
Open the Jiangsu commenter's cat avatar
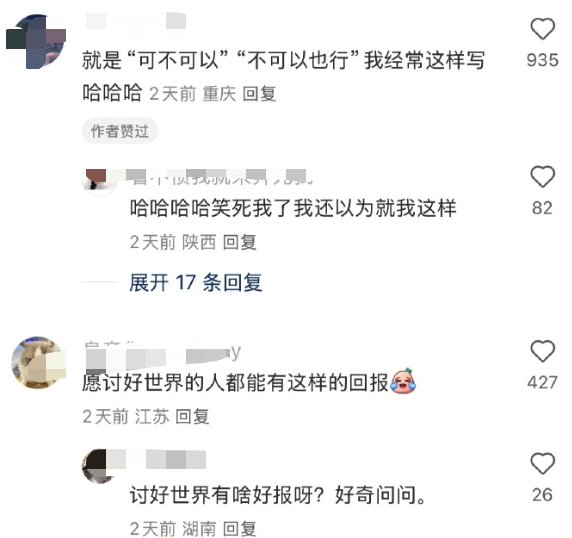click(39, 363)
